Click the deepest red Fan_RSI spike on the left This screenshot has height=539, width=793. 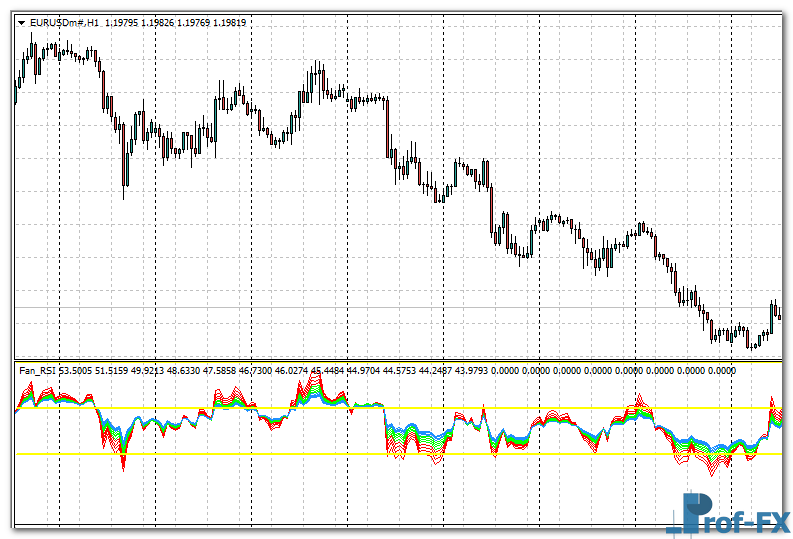(x=124, y=464)
